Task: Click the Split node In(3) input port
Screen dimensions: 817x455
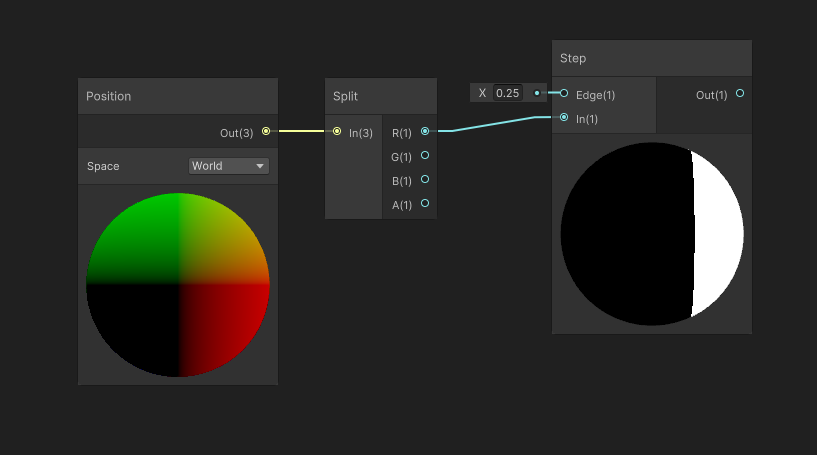Action: coord(337,131)
